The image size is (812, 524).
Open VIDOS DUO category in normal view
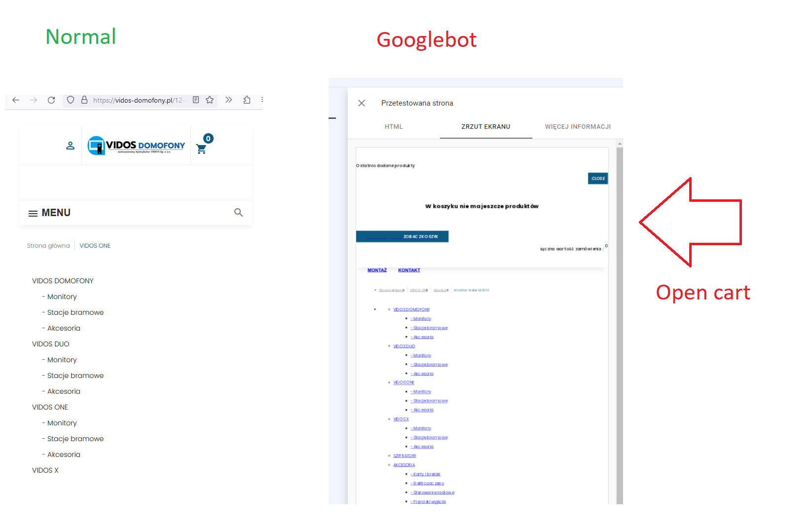[51, 344]
